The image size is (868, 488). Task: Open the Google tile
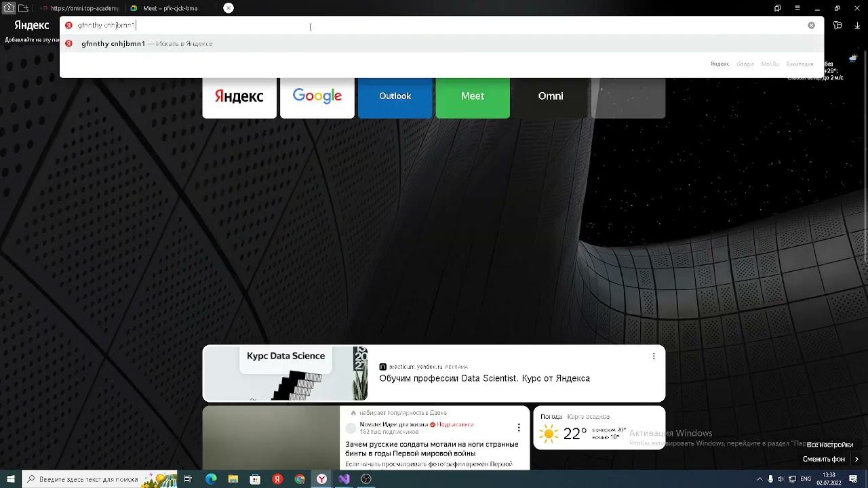(317, 96)
